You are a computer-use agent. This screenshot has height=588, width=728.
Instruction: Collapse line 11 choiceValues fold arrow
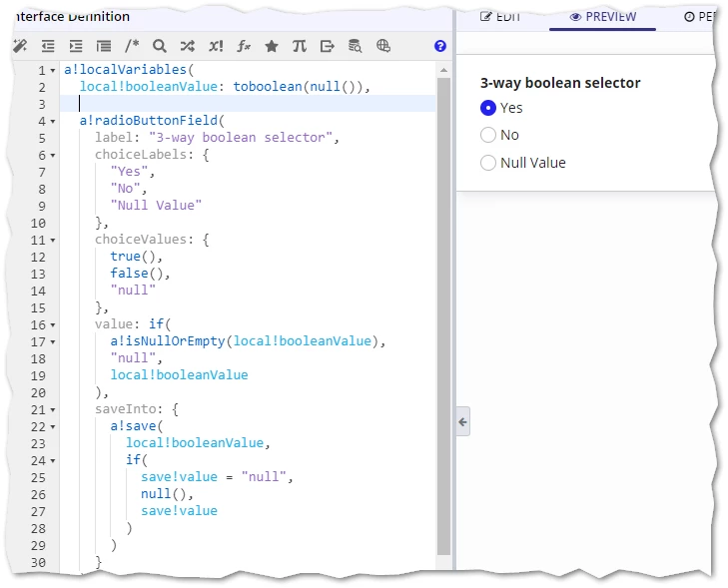[53, 241]
